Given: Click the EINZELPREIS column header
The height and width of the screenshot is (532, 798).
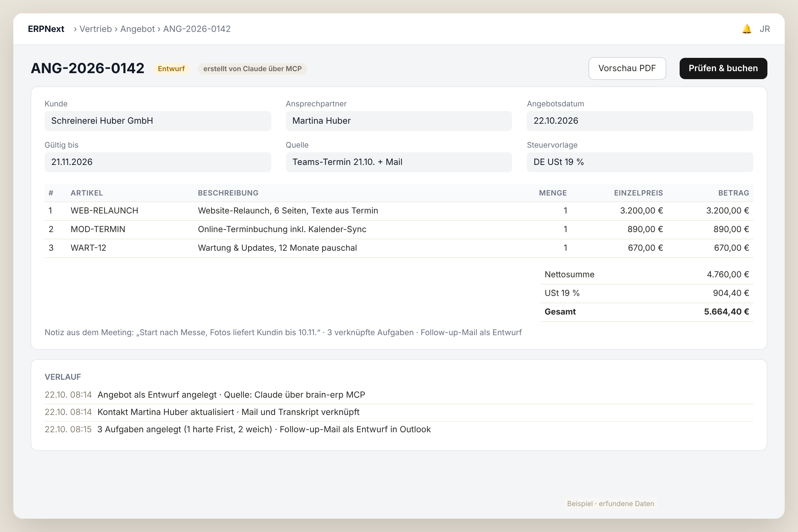Looking at the screenshot, I should coord(638,193).
